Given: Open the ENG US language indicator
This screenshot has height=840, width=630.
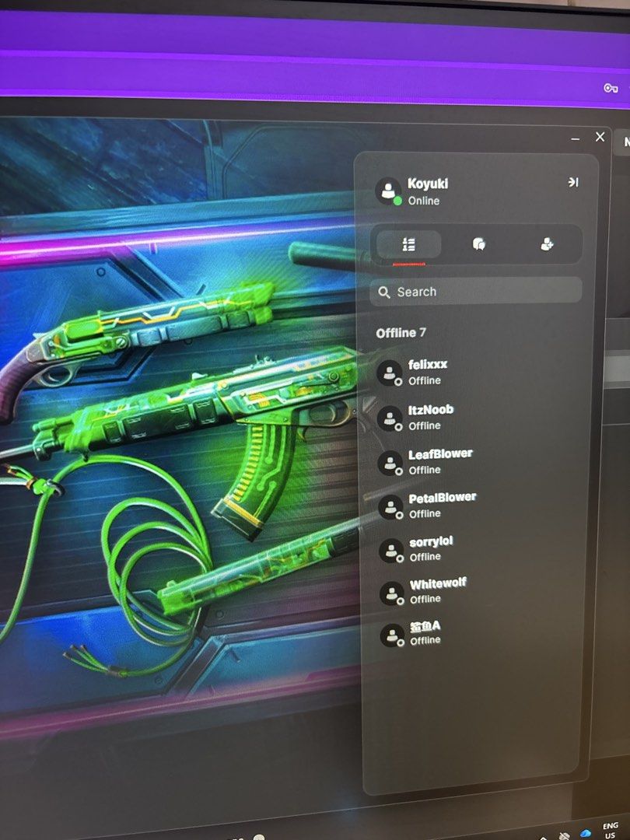Looking at the screenshot, I should 611,831.
